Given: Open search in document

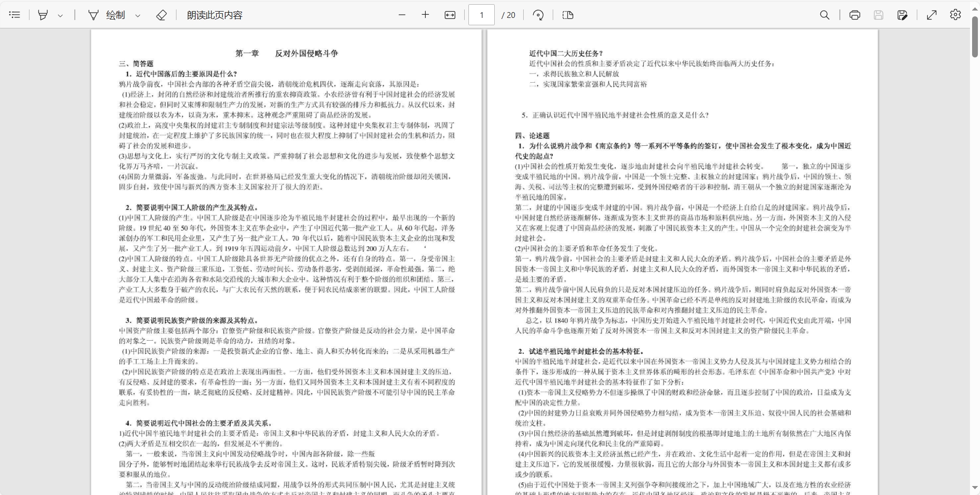Looking at the screenshot, I should [825, 15].
